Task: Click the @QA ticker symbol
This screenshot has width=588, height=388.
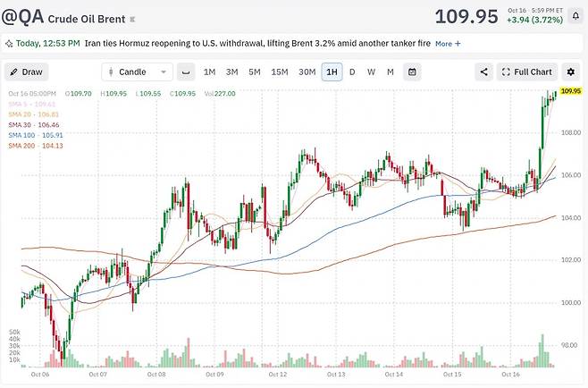Action: pos(22,17)
